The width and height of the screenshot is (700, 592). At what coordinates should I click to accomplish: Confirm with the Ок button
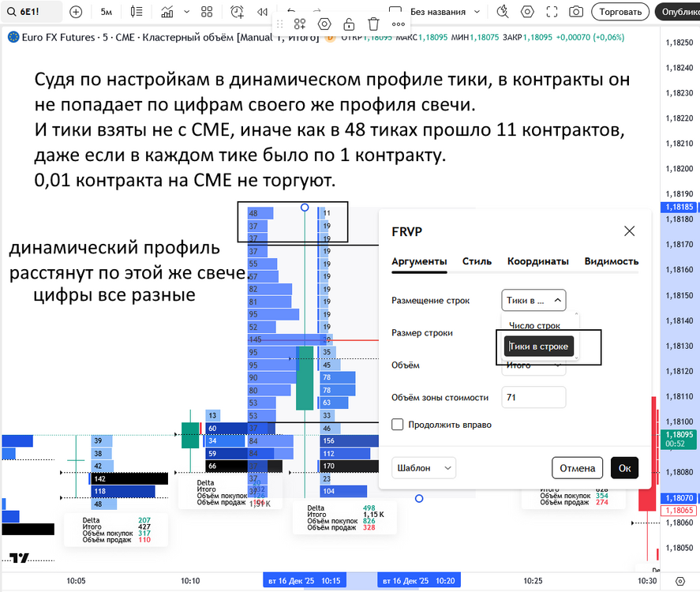[x=624, y=468]
